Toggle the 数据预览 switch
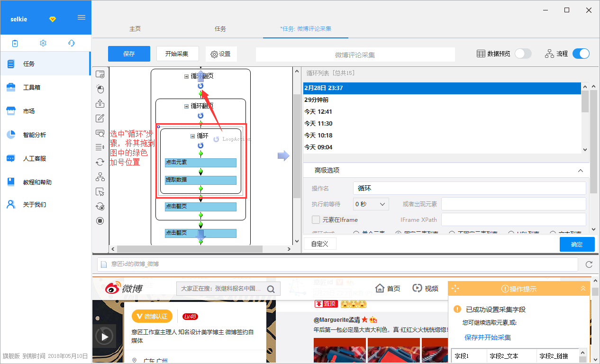Viewport: 600px width, 364px height. [523, 54]
